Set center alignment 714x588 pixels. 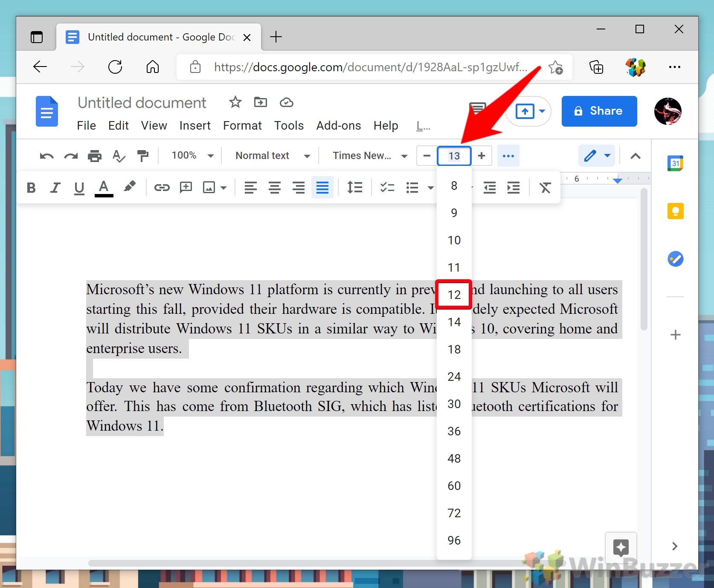coord(275,188)
